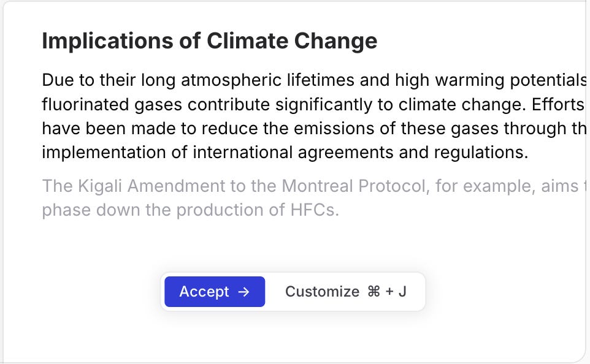Click the heading Implications of Climate Change

(209, 41)
